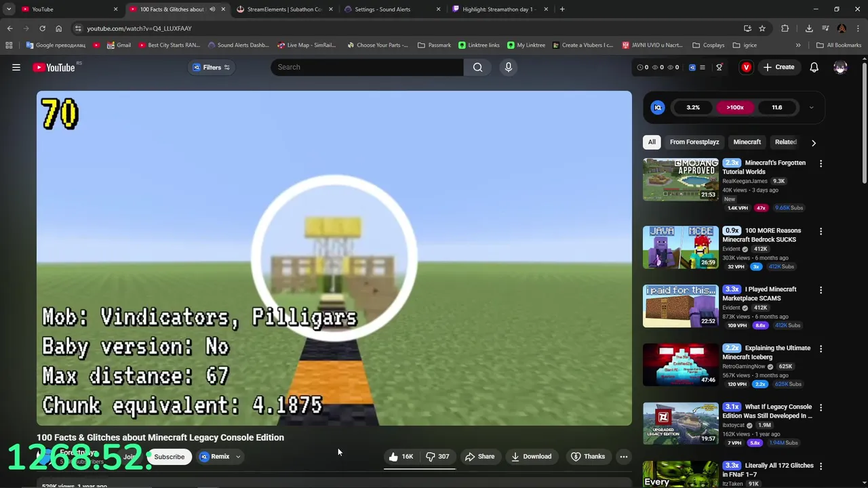Click the >100x red stat pill
This screenshot has width=868, height=488.
[735, 107]
